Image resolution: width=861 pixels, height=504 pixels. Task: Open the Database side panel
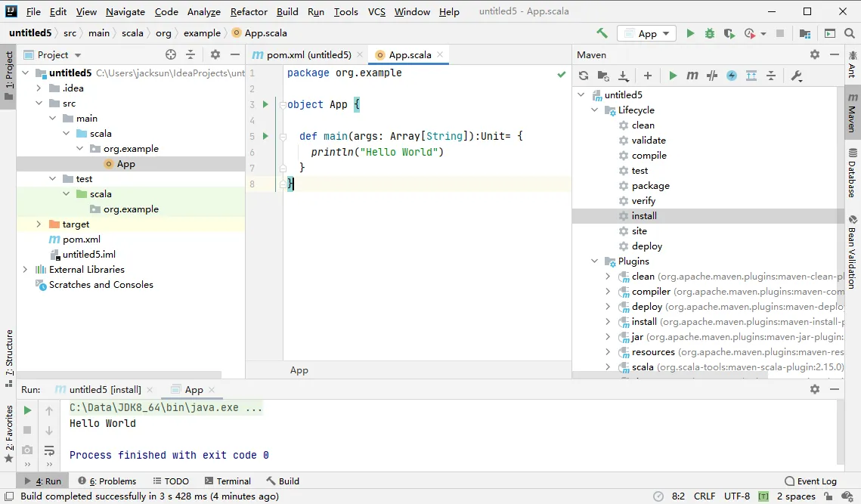point(852,173)
